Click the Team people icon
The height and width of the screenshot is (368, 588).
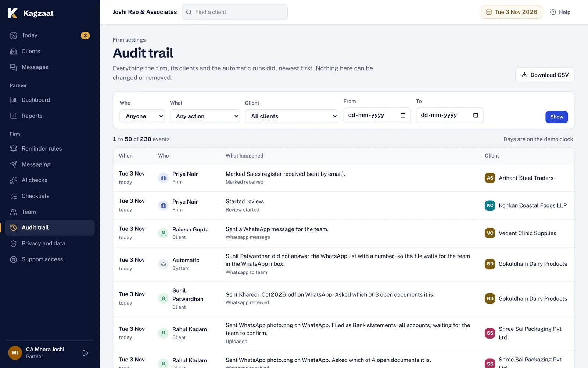14,212
